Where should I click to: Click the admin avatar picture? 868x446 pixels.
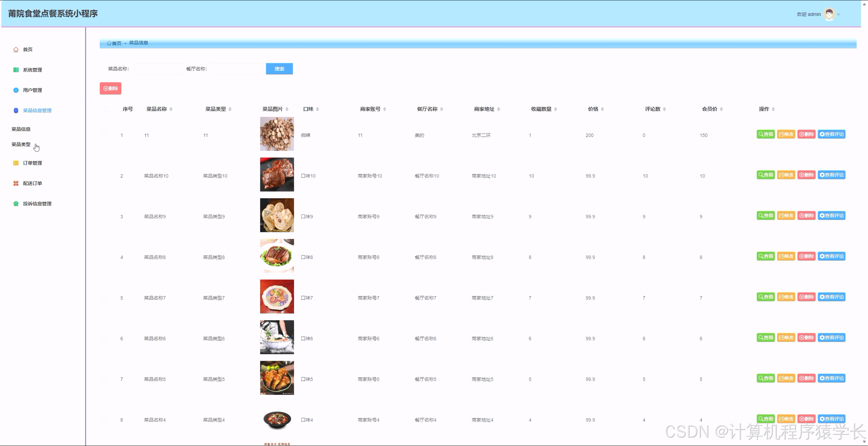[829, 14]
